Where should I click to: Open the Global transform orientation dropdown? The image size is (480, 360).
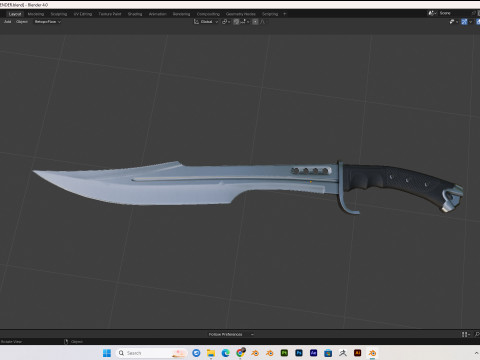point(206,22)
